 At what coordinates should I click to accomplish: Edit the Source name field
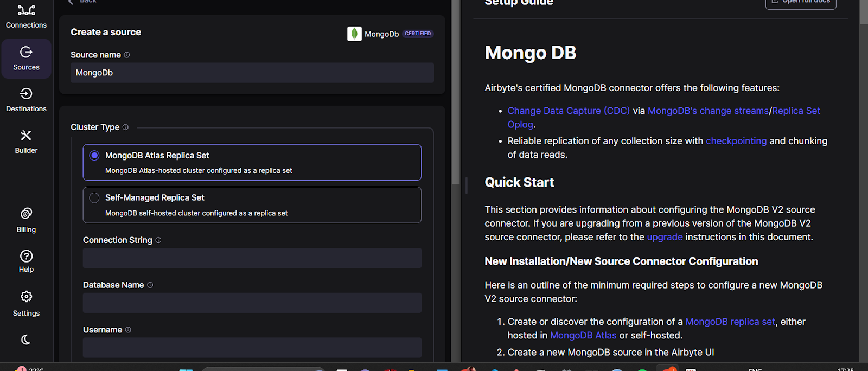252,73
